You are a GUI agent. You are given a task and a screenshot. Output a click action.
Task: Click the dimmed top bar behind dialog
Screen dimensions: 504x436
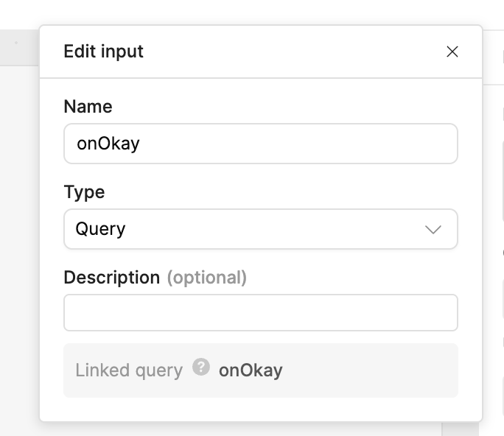click(x=221, y=13)
